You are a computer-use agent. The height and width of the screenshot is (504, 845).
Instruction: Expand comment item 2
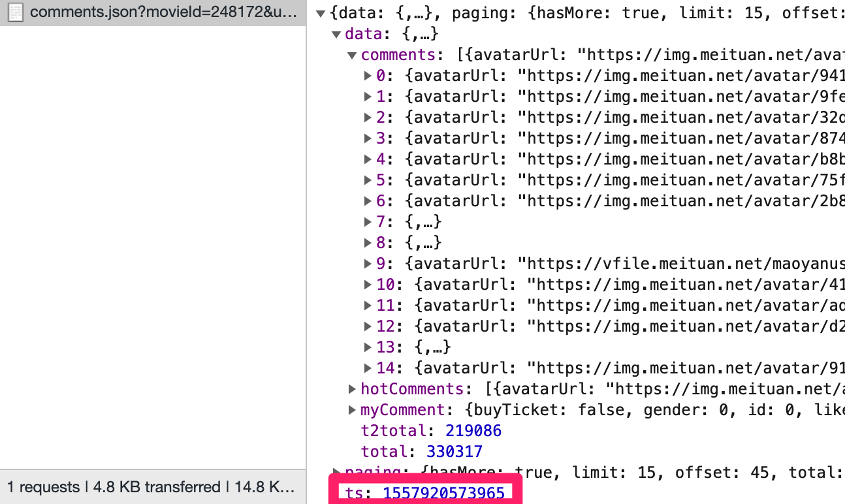click(368, 118)
